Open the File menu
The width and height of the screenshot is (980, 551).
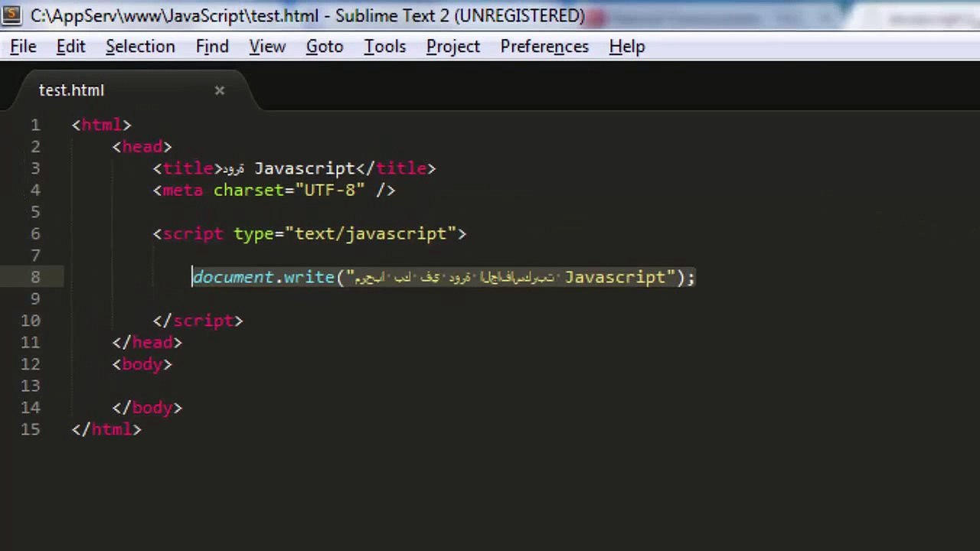[23, 47]
